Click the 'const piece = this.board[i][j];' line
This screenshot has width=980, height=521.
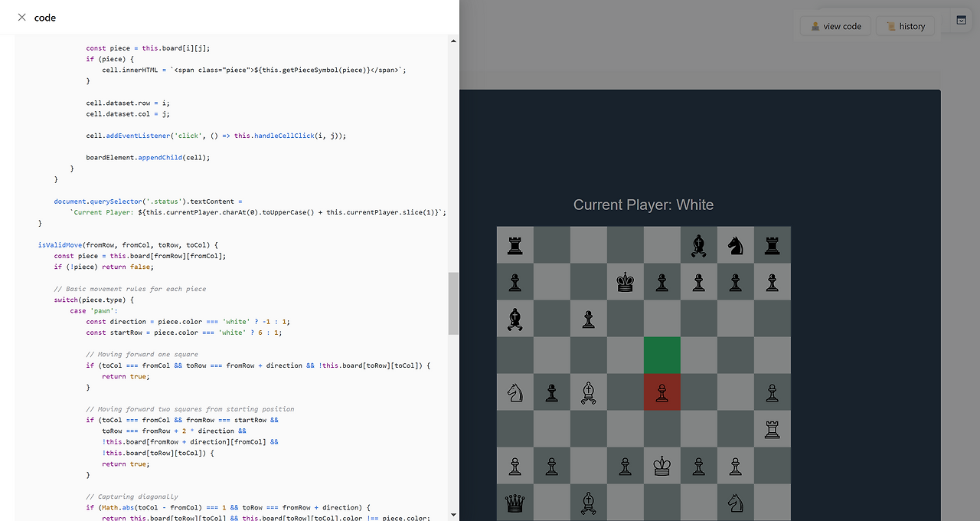148,48
